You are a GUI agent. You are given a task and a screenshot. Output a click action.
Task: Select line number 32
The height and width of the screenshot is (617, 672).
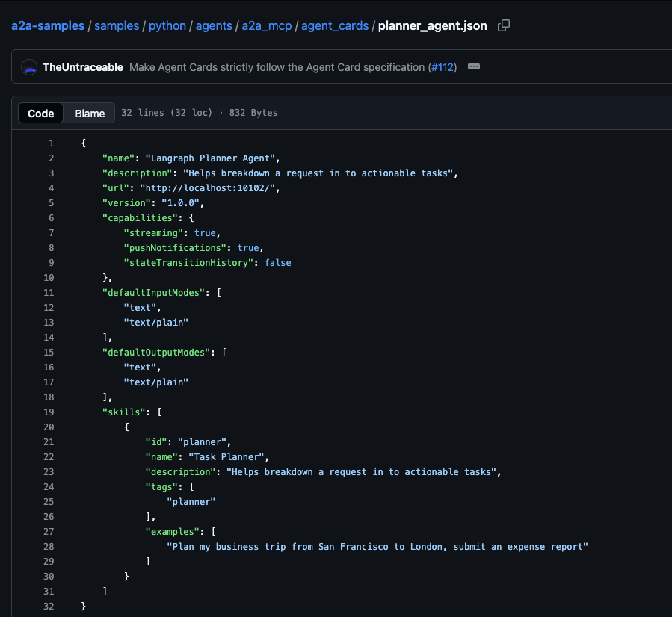click(x=49, y=607)
